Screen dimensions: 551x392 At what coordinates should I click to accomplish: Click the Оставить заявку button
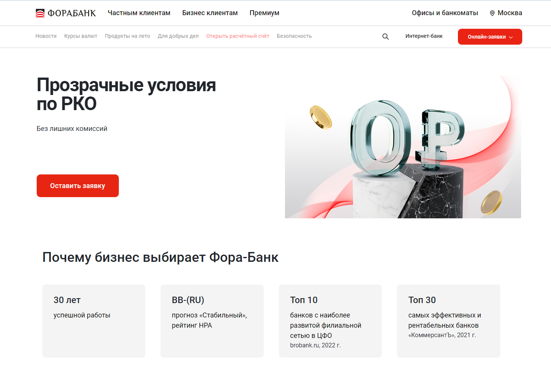(78, 186)
